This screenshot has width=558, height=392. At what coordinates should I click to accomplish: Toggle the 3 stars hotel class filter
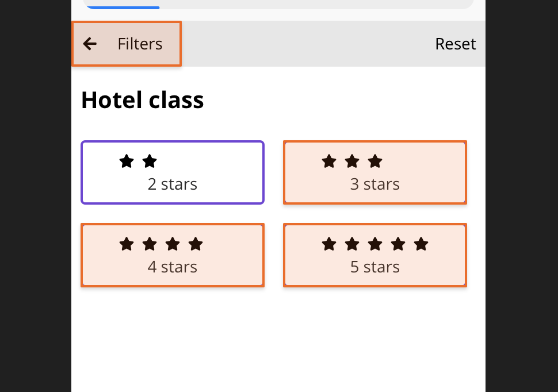375,172
